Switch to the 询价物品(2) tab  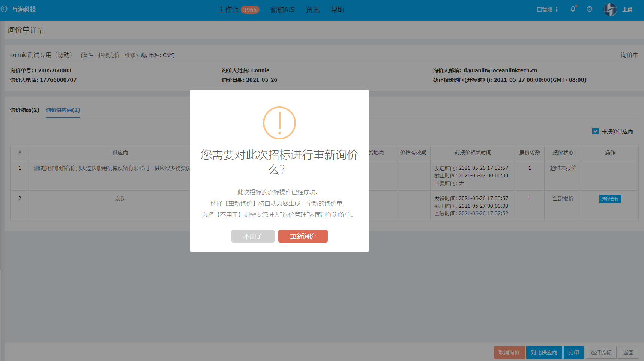tap(25, 110)
